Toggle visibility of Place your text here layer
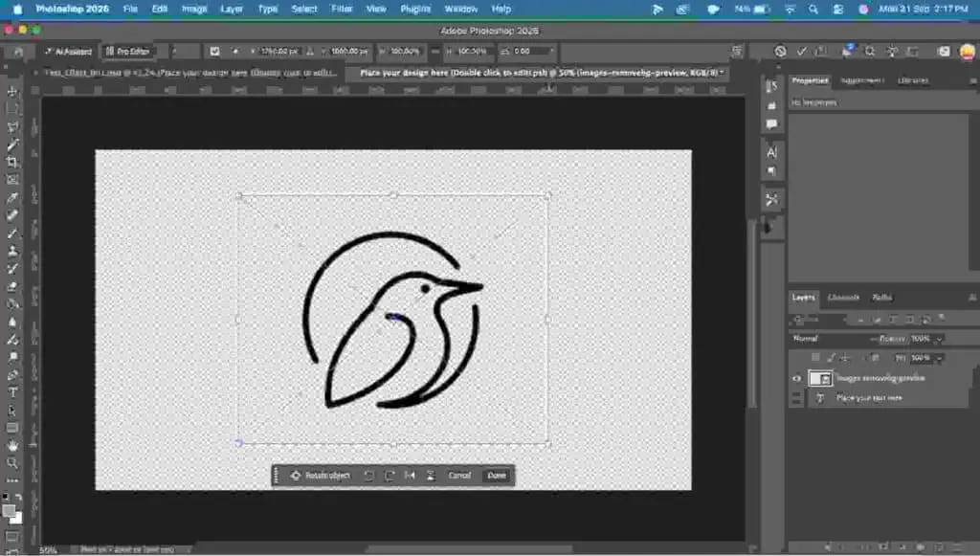Image resolution: width=980 pixels, height=556 pixels. click(x=796, y=398)
